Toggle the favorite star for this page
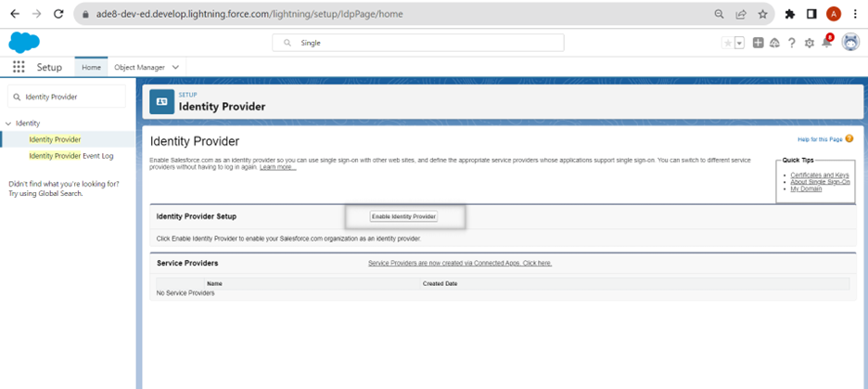 point(727,43)
